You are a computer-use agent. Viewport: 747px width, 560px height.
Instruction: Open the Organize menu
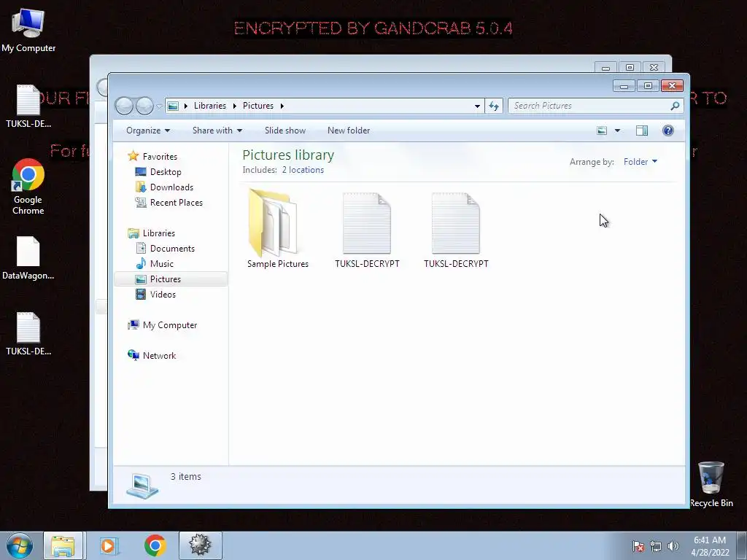pyautogui.click(x=147, y=131)
